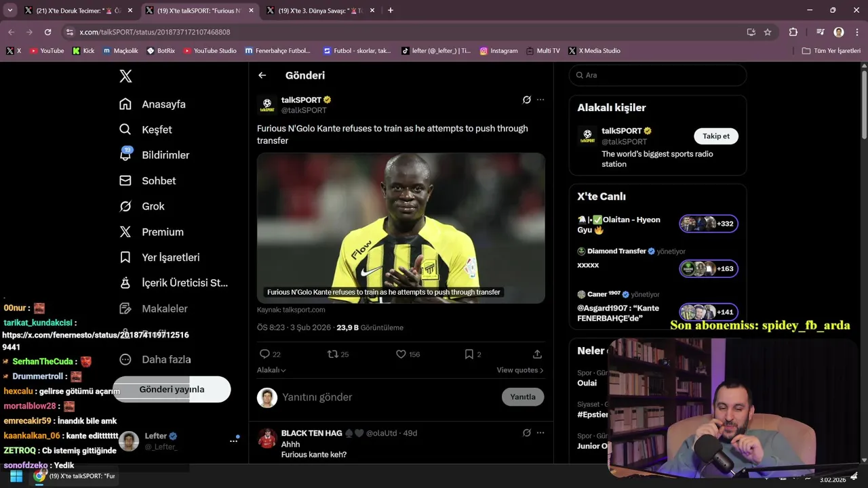
Task: Open BLACK TEN HAG profile avatar
Action: (x=267, y=438)
